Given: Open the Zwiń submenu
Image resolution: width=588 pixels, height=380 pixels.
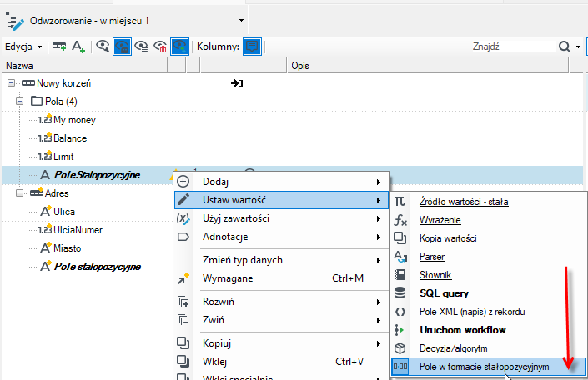Looking at the screenshot, I should (x=282, y=320).
